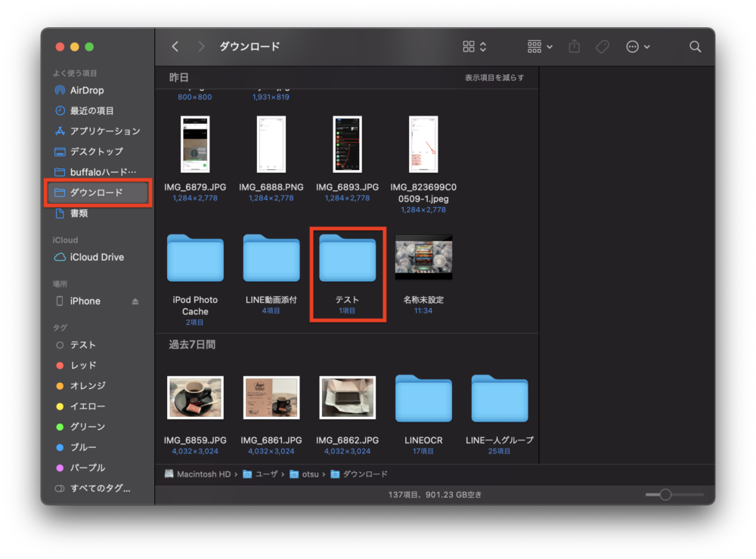The width and height of the screenshot is (756, 559).
Task: Open AirDrop in the sidebar
Action: pos(98,90)
